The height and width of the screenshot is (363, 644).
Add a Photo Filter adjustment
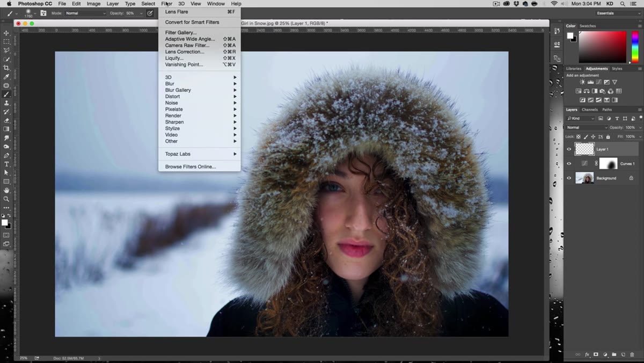pos(602,91)
